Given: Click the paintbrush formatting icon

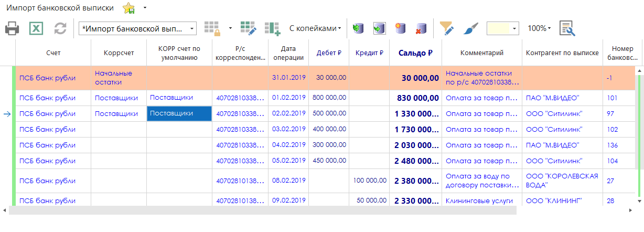Looking at the screenshot, I should click(470, 28).
